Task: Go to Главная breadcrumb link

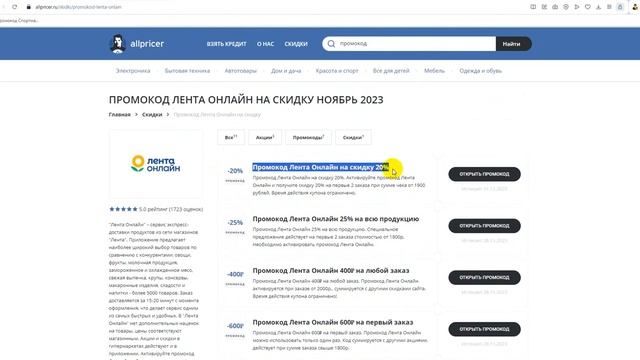Action: pos(120,114)
